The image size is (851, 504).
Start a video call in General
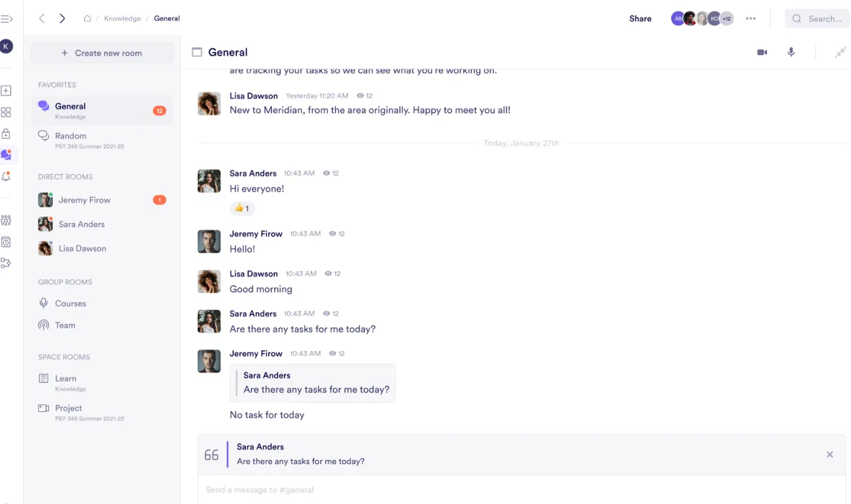762,52
